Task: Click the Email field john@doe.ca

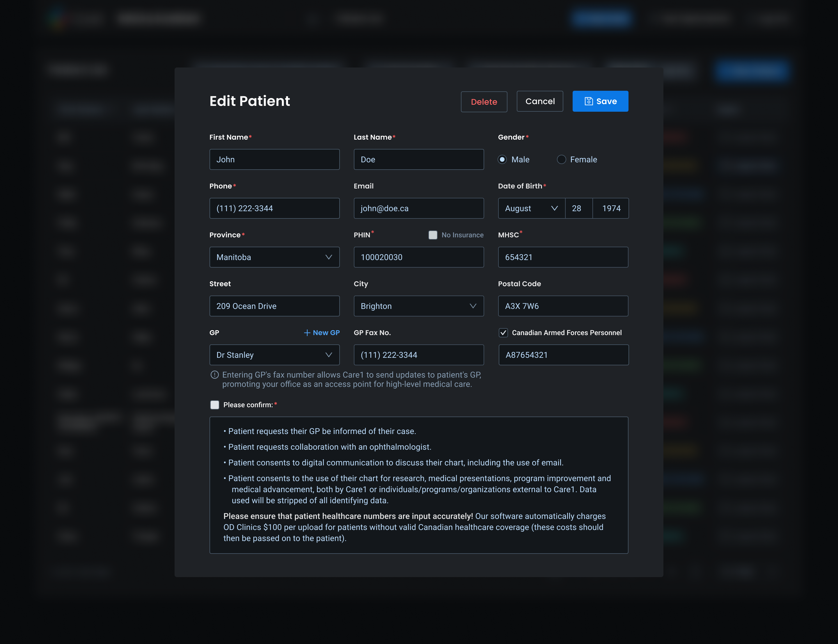Action: pyautogui.click(x=418, y=208)
